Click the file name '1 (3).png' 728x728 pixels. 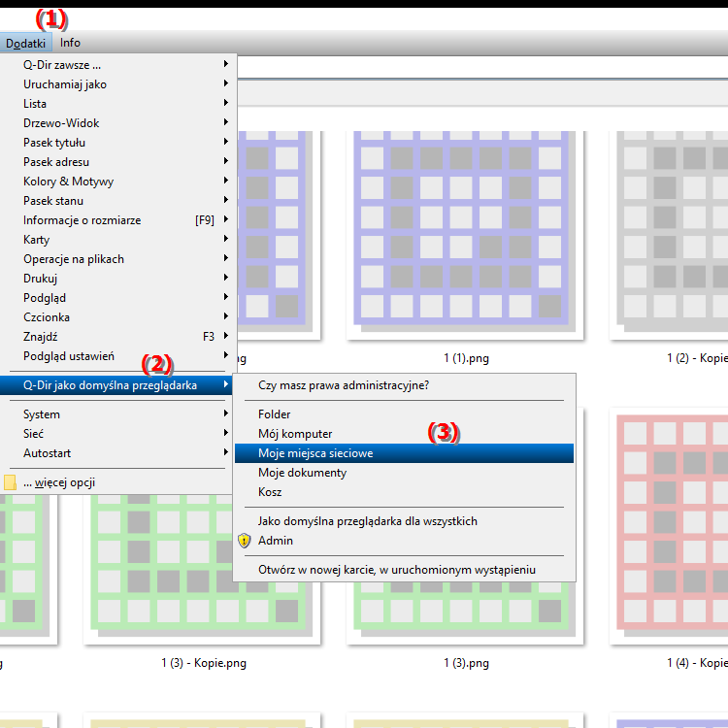coord(466,663)
